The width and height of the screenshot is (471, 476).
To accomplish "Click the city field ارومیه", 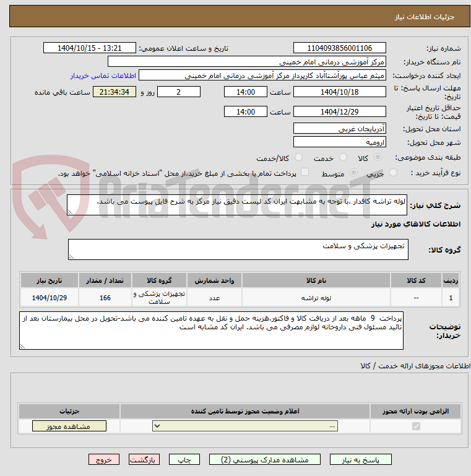I will [x=340, y=142].
